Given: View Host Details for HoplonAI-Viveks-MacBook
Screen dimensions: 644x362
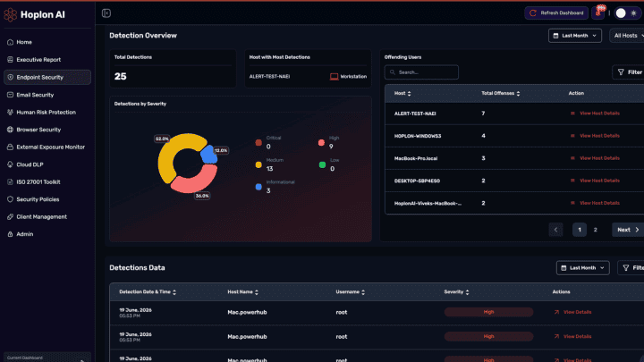Looking at the screenshot, I should [595, 203].
